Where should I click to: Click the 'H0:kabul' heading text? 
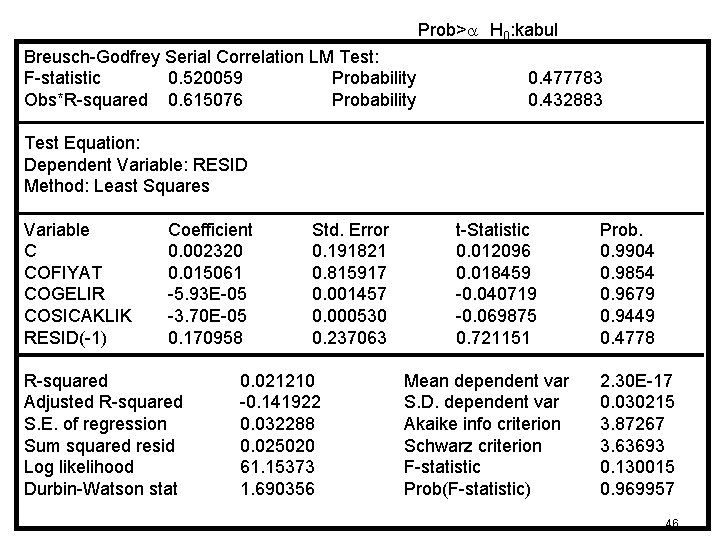(x=524, y=31)
